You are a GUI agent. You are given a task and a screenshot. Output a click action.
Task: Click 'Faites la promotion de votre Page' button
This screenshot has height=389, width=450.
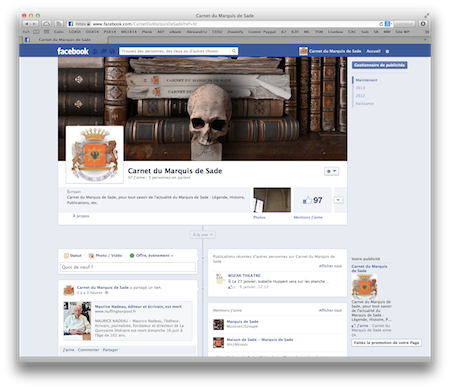[386, 343]
